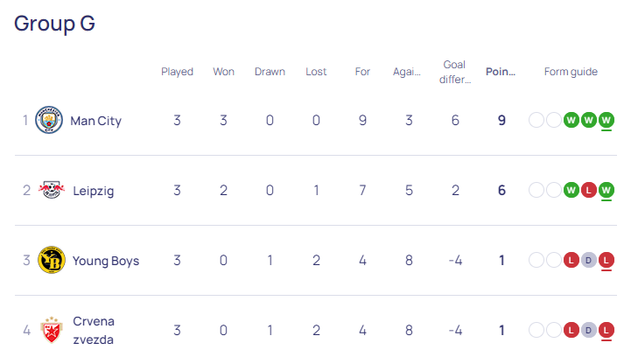Click the Man City club crest
Viewport: 631px width, 364px height.
pyautogui.click(x=49, y=120)
